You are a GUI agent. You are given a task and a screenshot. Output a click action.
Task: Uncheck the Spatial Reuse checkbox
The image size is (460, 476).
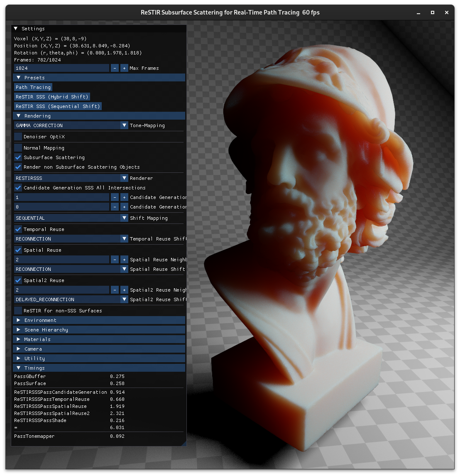coord(18,250)
